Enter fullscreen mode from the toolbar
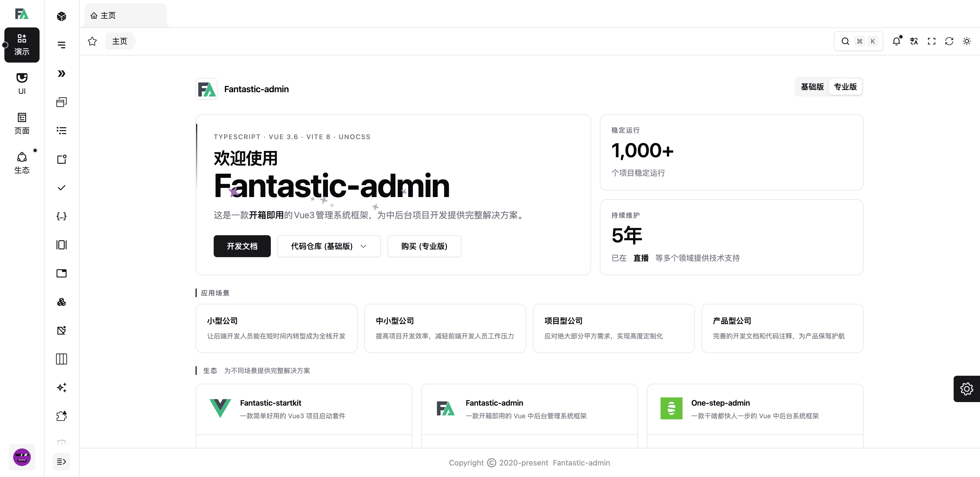Viewport: 980px width, 477px height. point(931,41)
